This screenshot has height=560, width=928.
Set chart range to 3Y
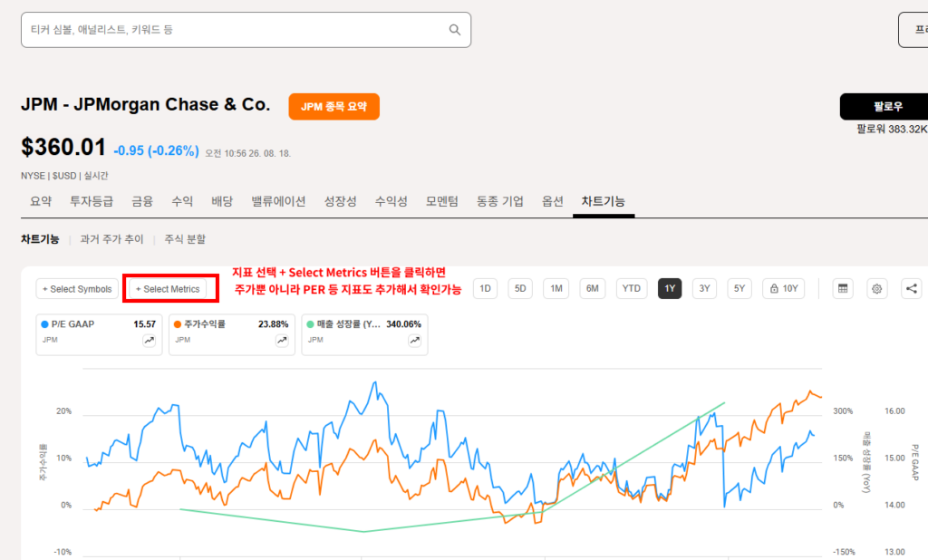704,288
